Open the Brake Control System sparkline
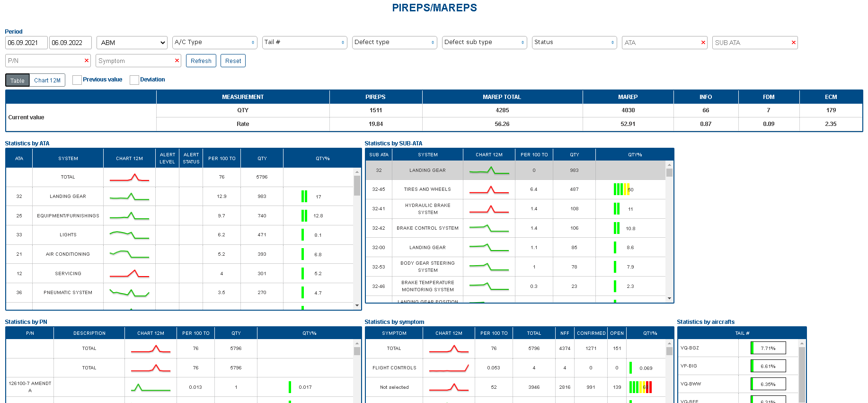The height and width of the screenshot is (403, 868). (x=489, y=228)
